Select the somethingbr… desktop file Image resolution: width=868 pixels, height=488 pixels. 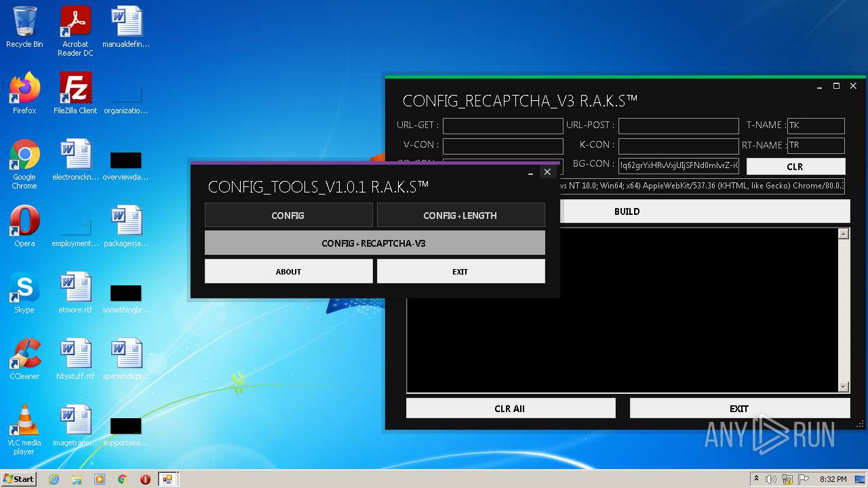click(126, 298)
